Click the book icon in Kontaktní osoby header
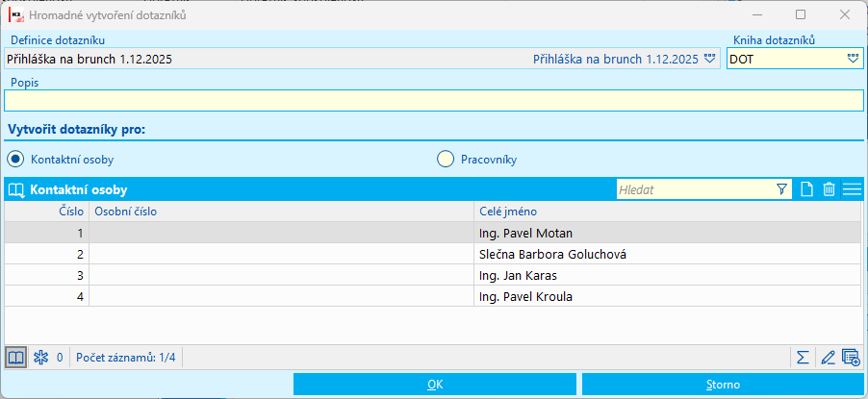 pos(16,190)
